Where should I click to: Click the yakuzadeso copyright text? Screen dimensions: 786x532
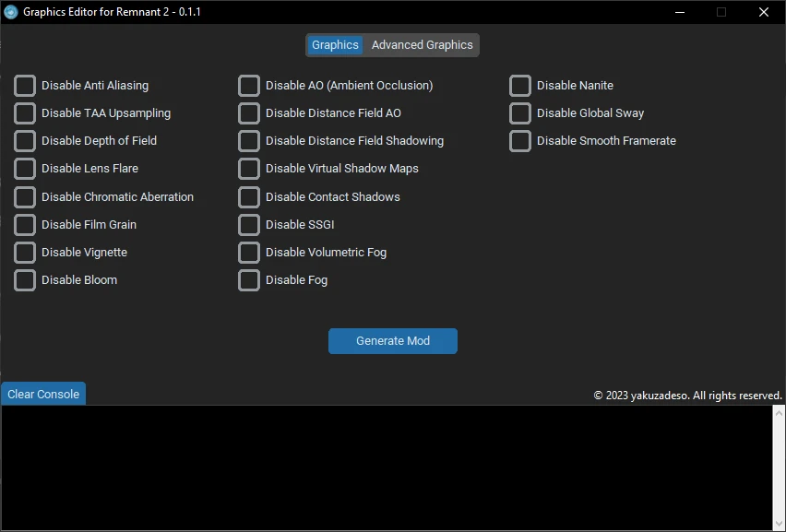pos(687,396)
